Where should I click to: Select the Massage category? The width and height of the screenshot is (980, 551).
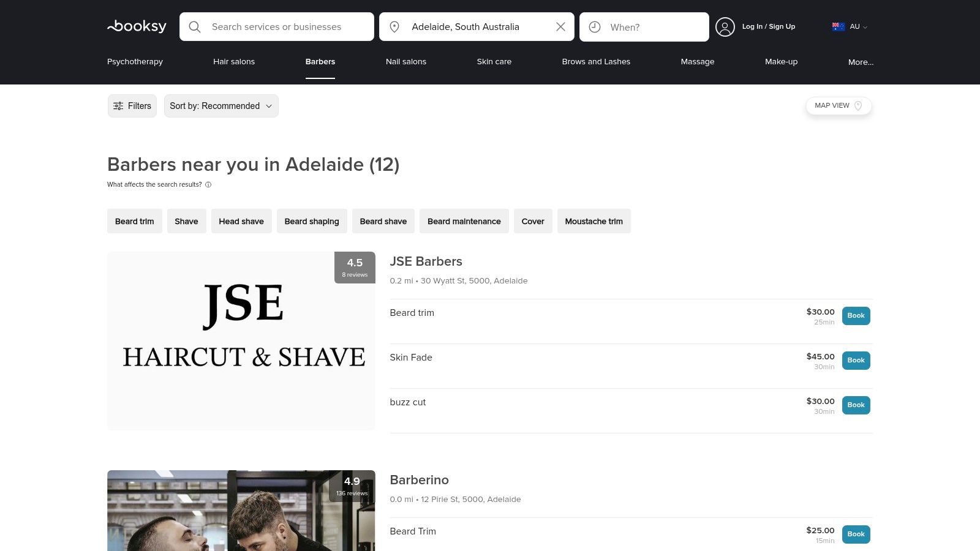pyautogui.click(x=698, y=62)
